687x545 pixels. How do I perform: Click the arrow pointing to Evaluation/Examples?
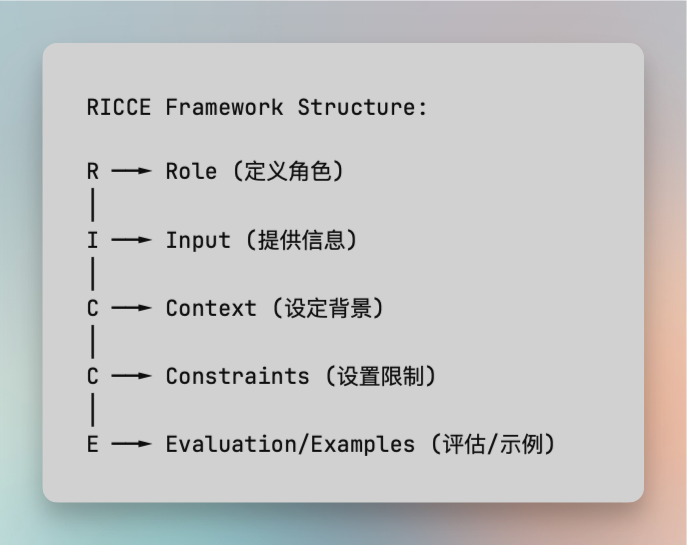[131, 444]
